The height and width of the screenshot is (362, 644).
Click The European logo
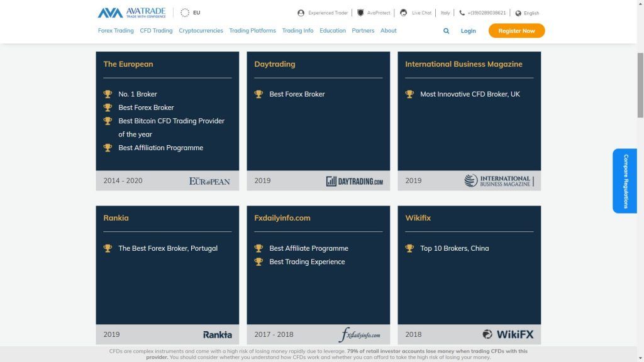[209, 181]
